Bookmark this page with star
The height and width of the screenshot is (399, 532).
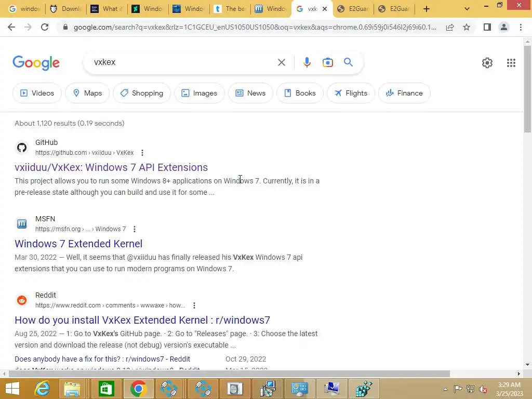[x=467, y=27]
